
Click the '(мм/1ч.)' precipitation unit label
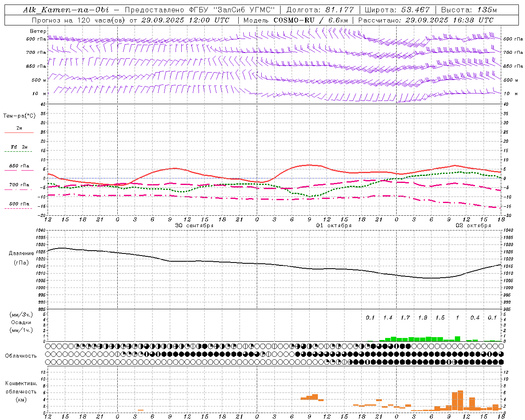(x=21, y=330)
